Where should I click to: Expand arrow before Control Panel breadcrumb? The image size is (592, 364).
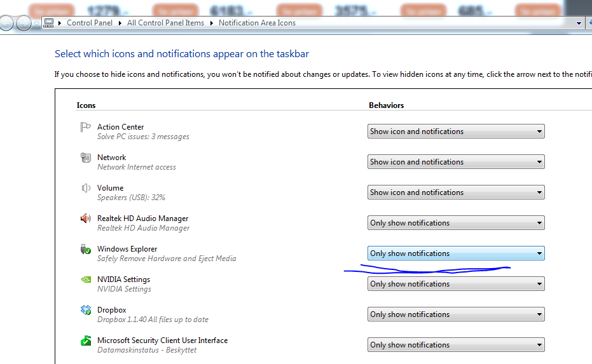[60, 24]
